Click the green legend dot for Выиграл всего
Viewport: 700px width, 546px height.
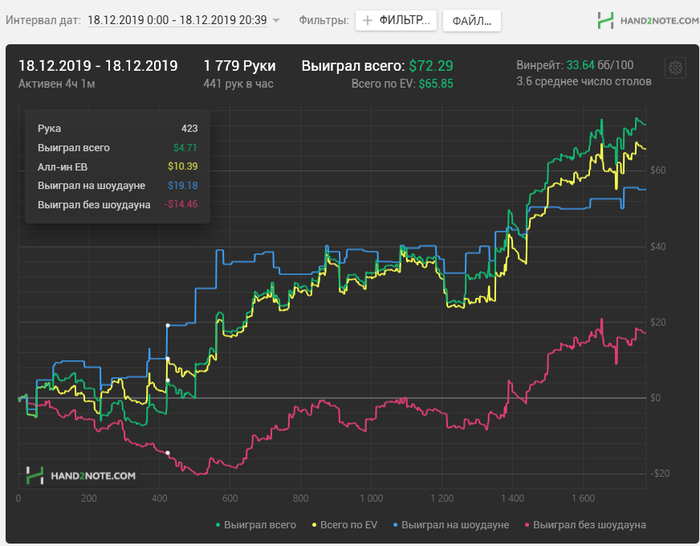pyautogui.click(x=218, y=525)
